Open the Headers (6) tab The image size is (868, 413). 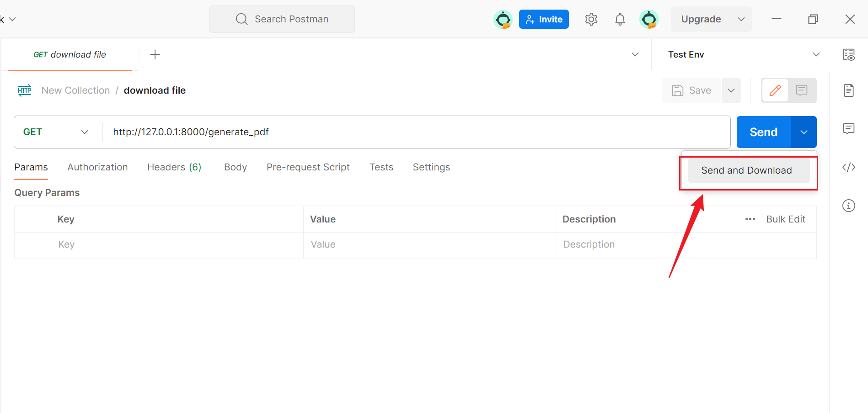point(174,167)
